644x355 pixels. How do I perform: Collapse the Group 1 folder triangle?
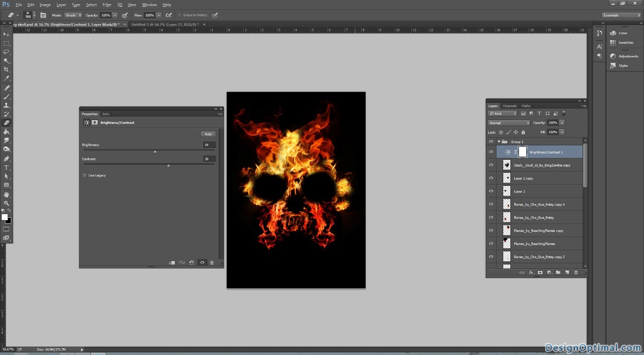pyautogui.click(x=499, y=142)
